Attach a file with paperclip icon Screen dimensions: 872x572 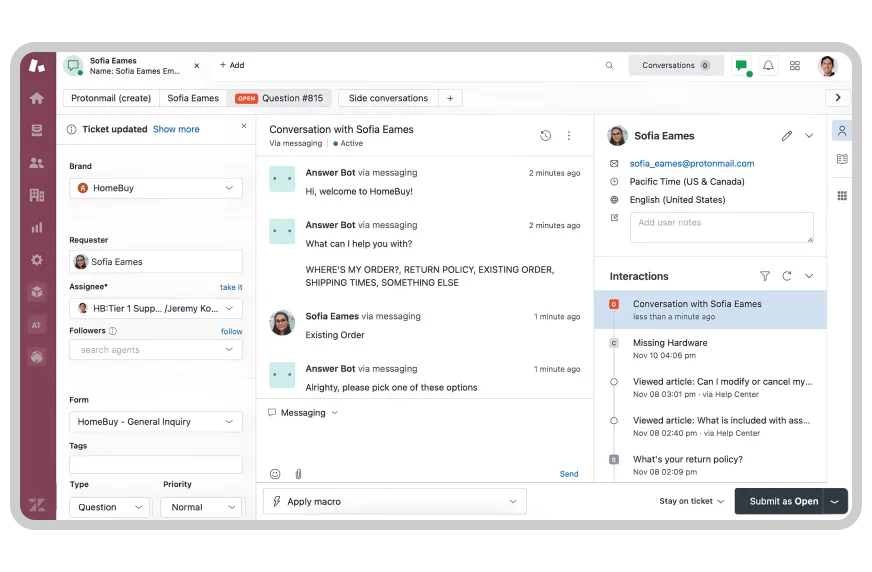(298, 474)
